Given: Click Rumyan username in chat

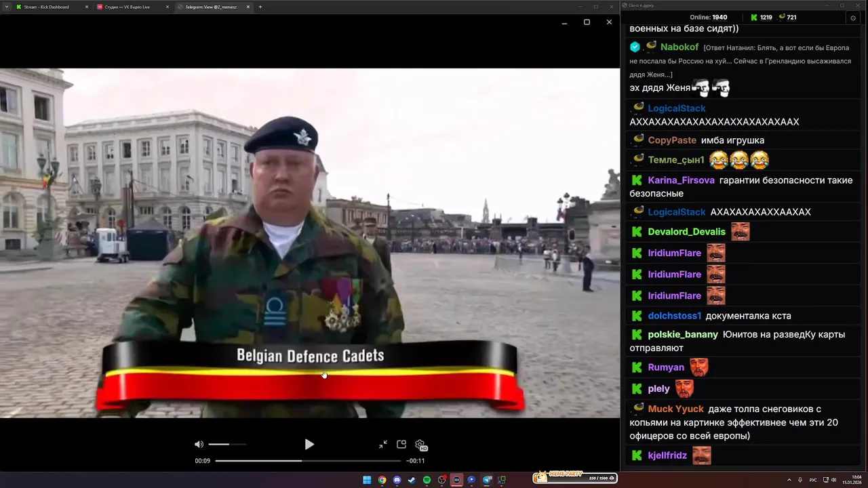Looking at the screenshot, I should pos(666,367).
